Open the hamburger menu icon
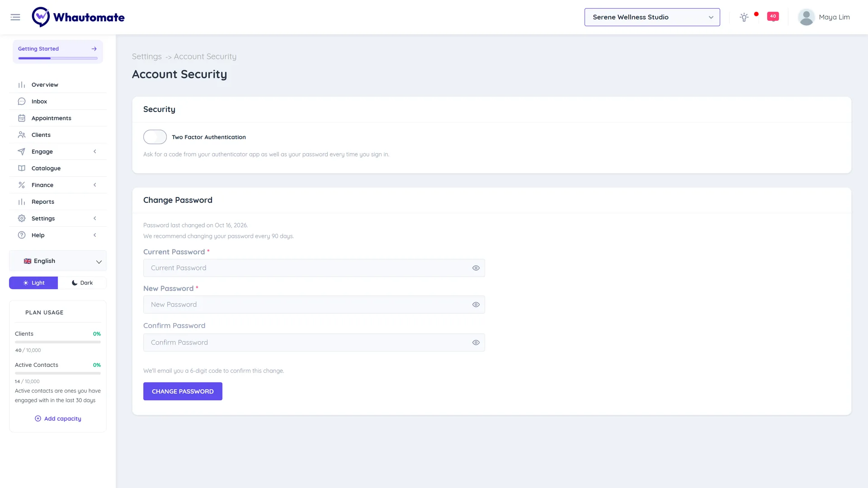This screenshot has width=868, height=488. [x=15, y=17]
